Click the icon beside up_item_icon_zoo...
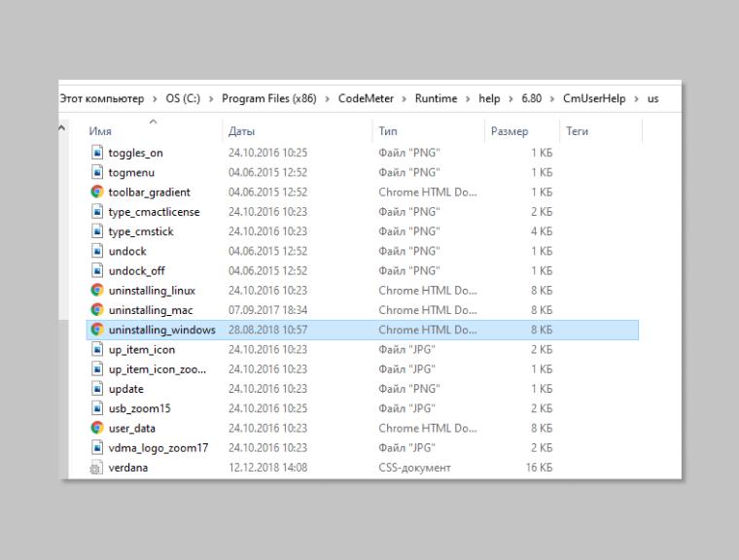Viewport: 739px width, 560px height. pos(96,368)
